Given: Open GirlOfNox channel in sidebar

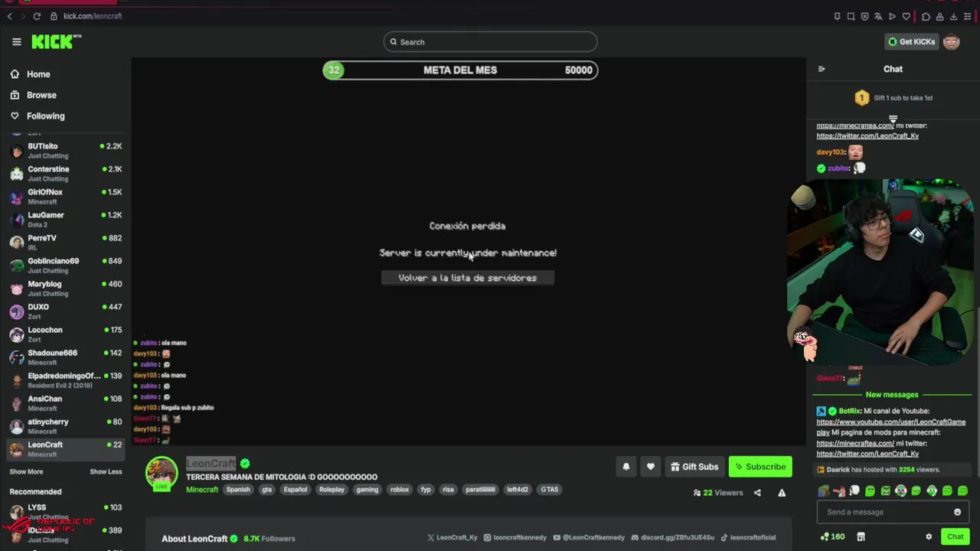Looking at the screenshot, I should coord(66,196).
